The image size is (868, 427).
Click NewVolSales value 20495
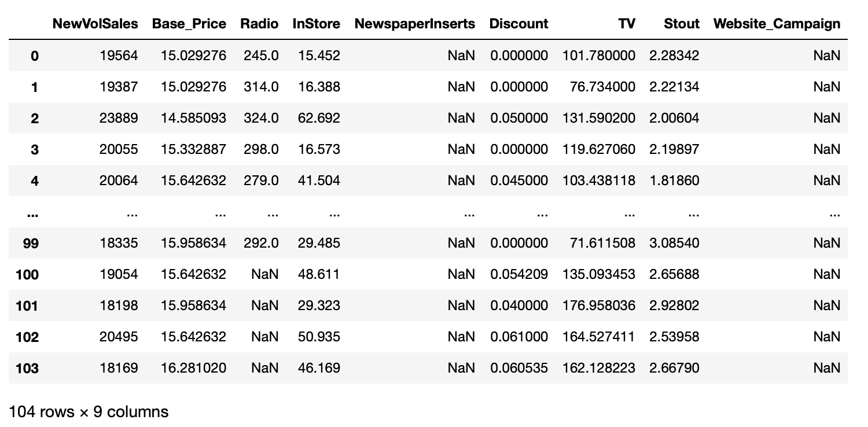click(119, 337)
